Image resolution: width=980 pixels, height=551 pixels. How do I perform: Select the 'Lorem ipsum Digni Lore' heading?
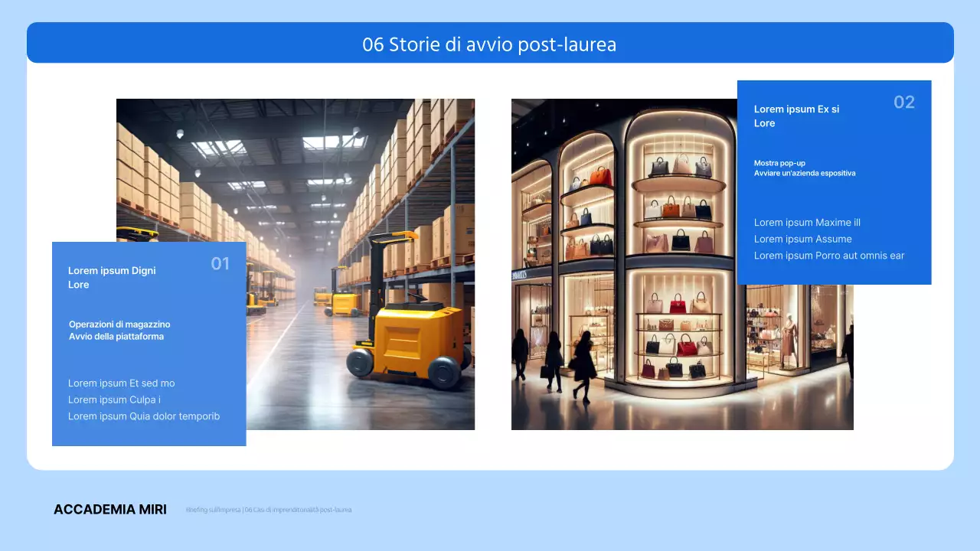[x=112, y=277]
